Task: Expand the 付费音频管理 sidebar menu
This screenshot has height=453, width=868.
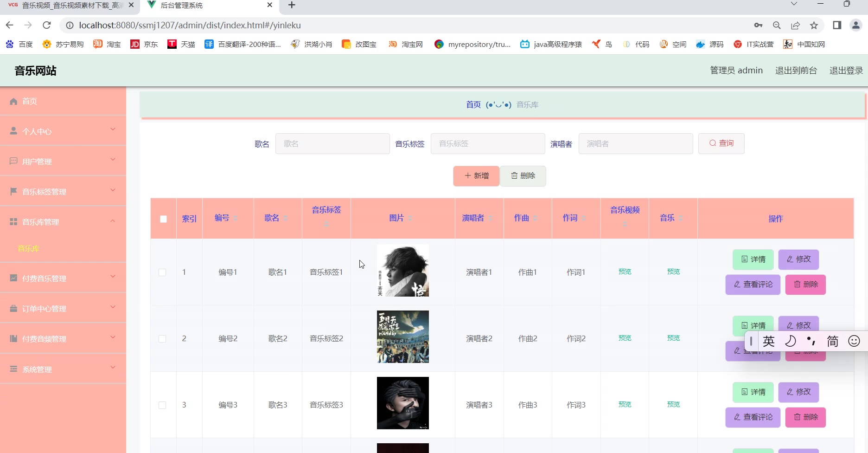Action: pyautogui.click(x=63, y=339)
